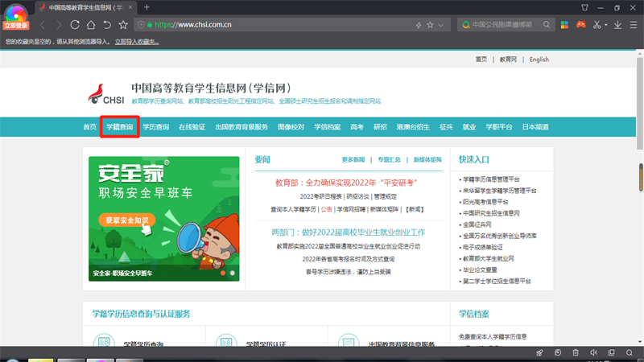Screen dimensions: 644x362
Task: Open 就业 navigation item
Action: (x=469, y=127)
